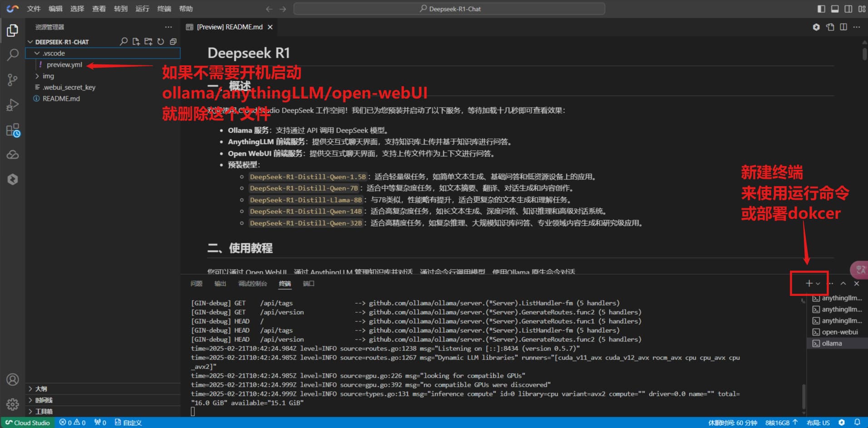Toggle primary sidebar layout button
This screenshot has height=428, width=868.
click(x=821, y=9)
